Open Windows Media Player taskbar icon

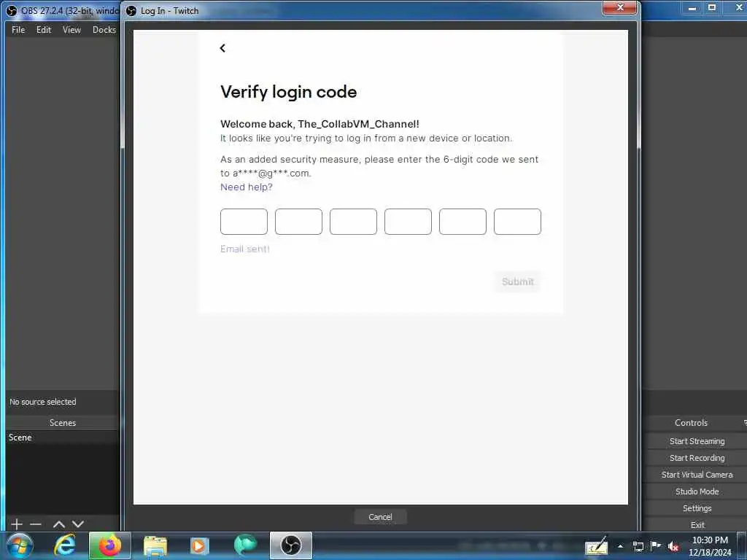click(x=199, y=545)
